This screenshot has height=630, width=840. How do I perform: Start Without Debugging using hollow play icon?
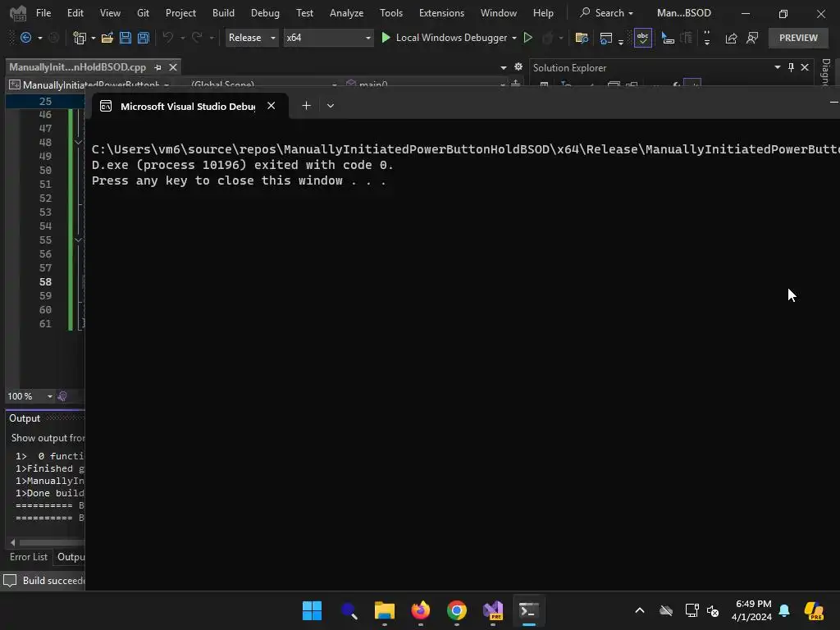(x=527, y=38)
